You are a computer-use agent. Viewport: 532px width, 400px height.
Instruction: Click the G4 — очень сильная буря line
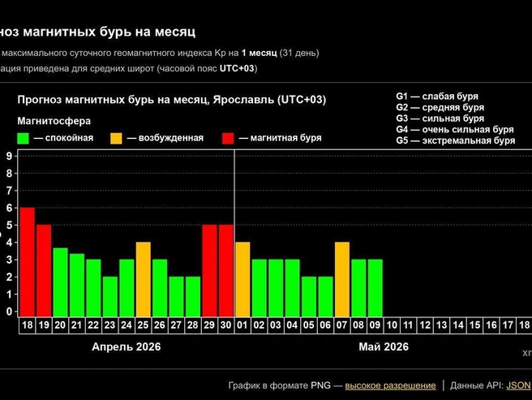(455, 129)
